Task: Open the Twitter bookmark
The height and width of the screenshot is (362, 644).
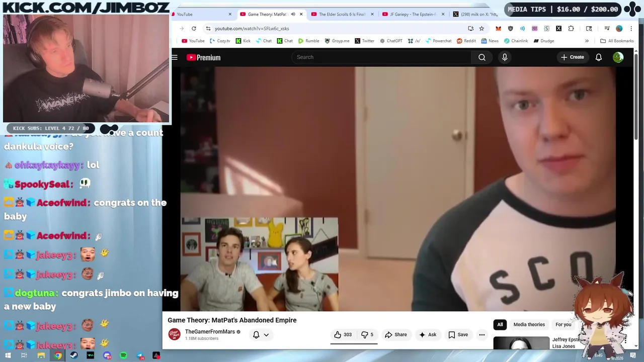Action: (x=364, y=41)
